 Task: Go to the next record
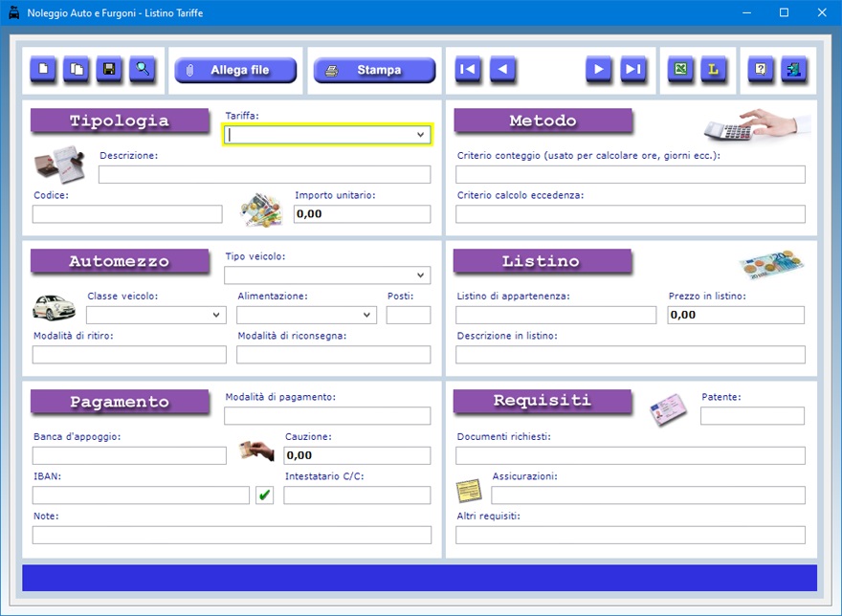pos(599,70)
